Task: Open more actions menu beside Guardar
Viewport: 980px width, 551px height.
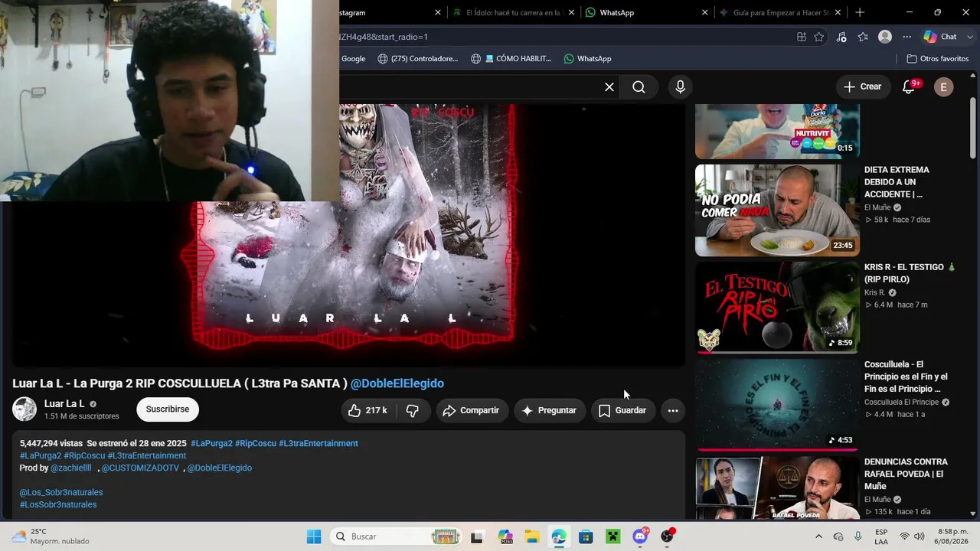Action: pyautogui.click(x=673, y=410)
